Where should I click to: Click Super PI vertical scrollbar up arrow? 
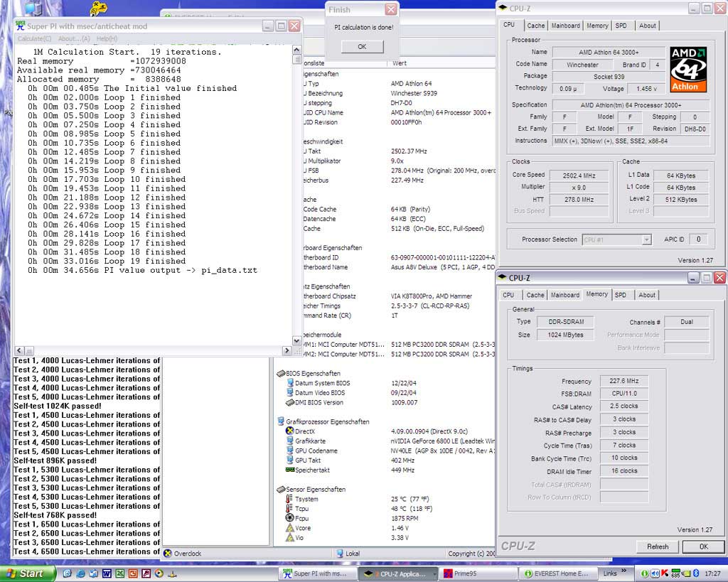(296, 50)
